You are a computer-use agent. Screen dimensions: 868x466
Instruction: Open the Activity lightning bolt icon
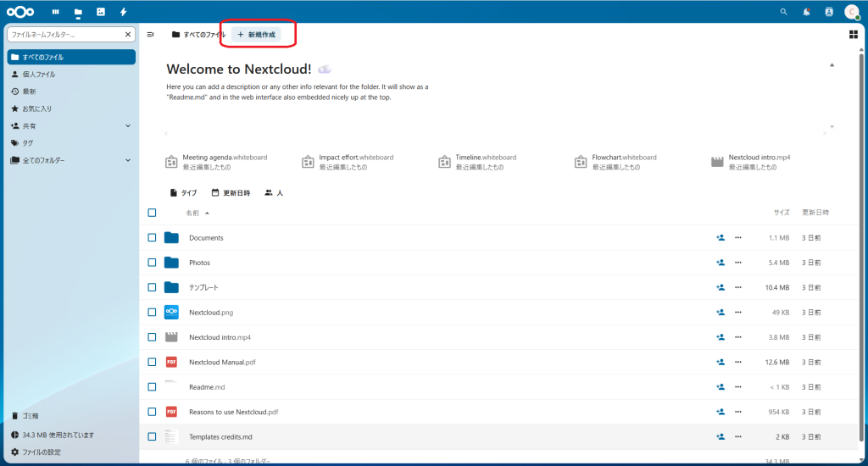click(x=124, y=12)
